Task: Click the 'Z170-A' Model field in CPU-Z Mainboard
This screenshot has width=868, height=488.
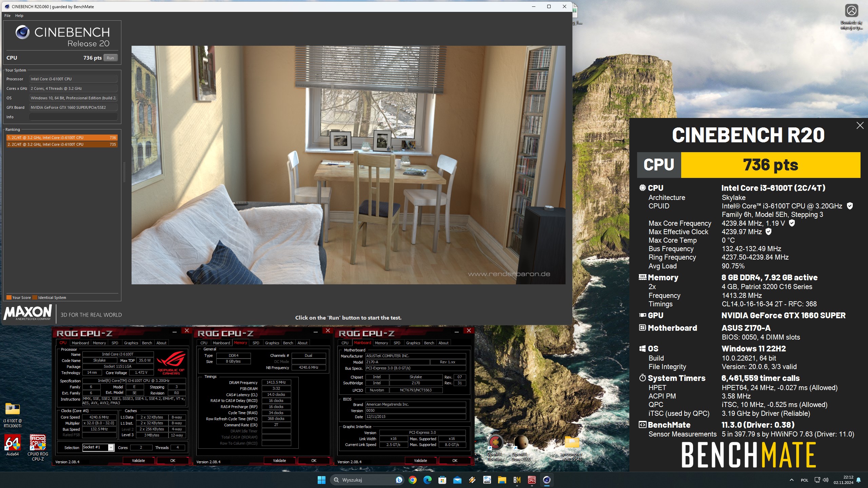Action: click(397, 362)
